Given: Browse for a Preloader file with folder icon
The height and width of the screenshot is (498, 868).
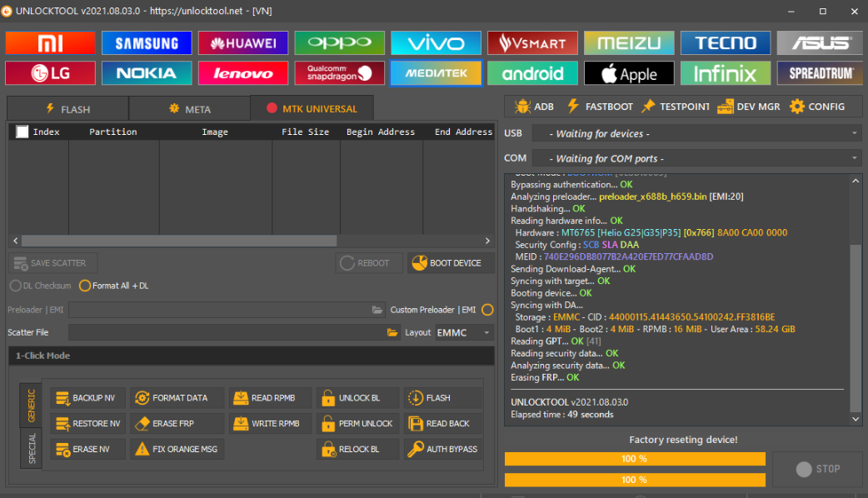Looking at the screenshot, I should click(377, 310).
